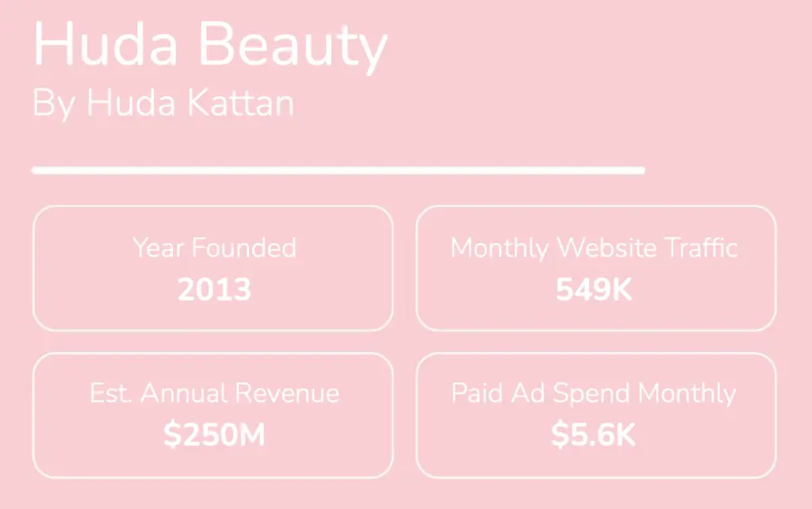Click the "549K" traffic value
This screenshot has height=509, width=812.
click(x=595, y=290)
